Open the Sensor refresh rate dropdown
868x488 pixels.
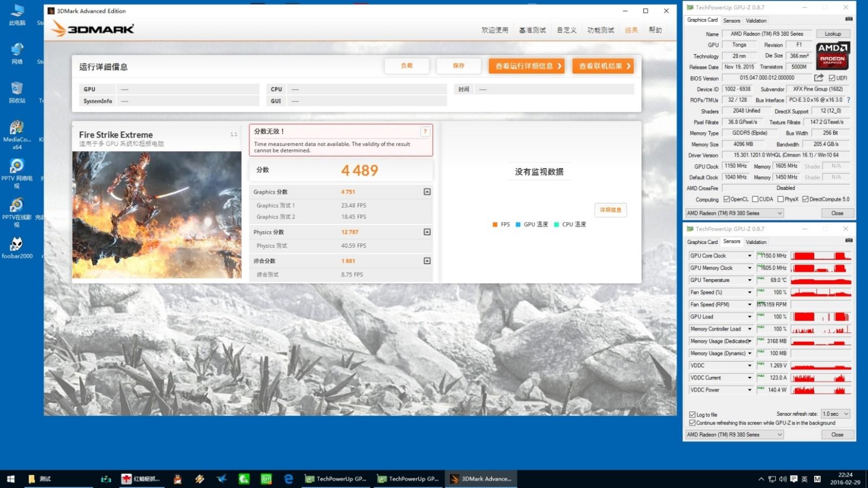coord(835,414)
